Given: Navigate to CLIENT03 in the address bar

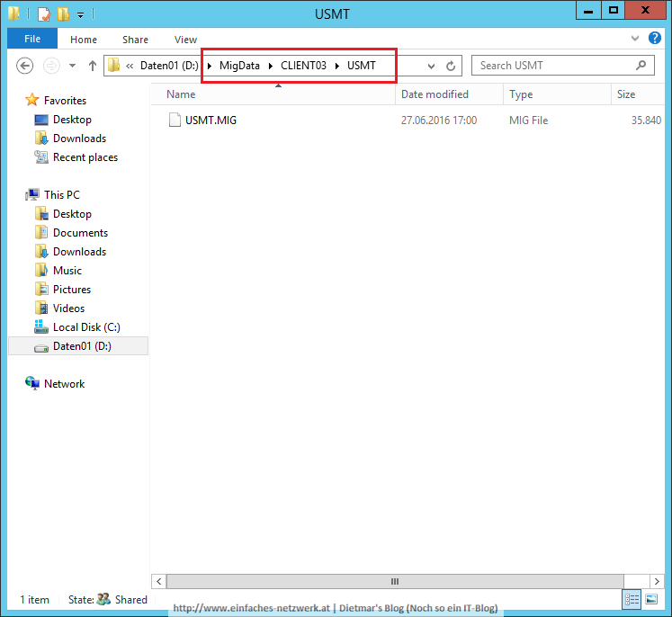Looking at the screenshot, I should (303, 66).
